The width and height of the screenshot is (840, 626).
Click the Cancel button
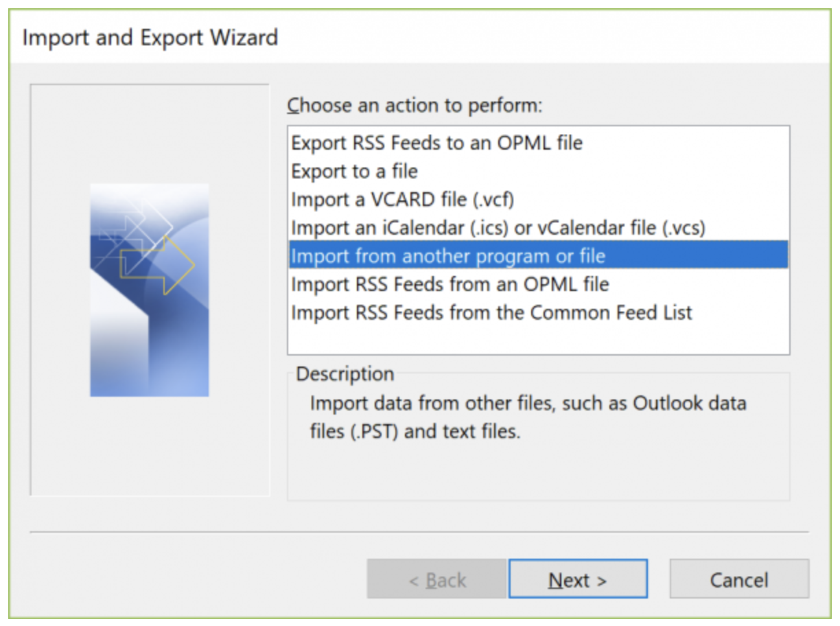739,579
